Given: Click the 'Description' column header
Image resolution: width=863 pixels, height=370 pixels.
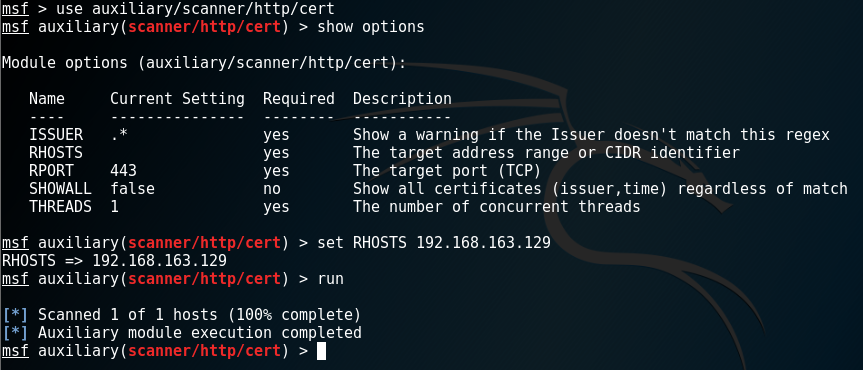Looking at the screenshot, I should (x=402, y=99).
